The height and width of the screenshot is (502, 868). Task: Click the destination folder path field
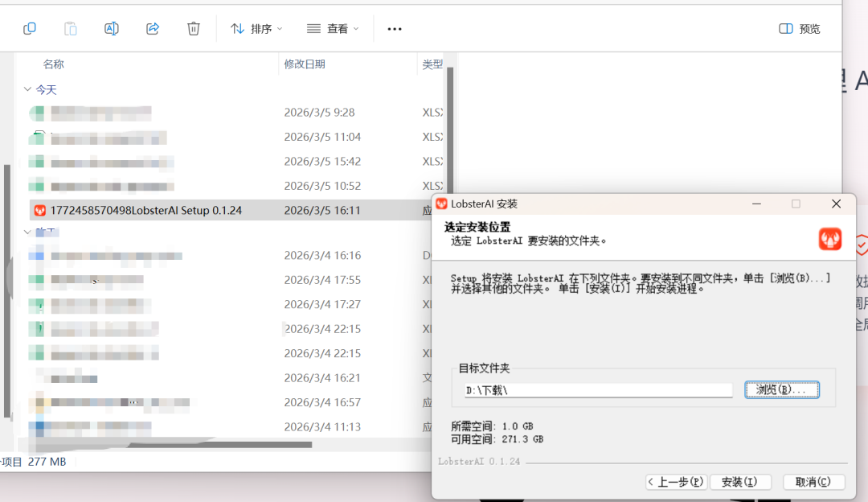coord(598,390)
